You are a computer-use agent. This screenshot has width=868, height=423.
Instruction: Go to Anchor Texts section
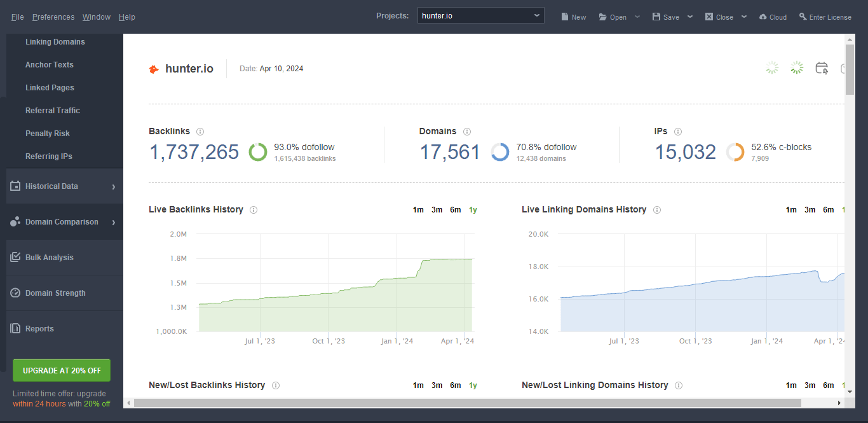coord(50,65)
